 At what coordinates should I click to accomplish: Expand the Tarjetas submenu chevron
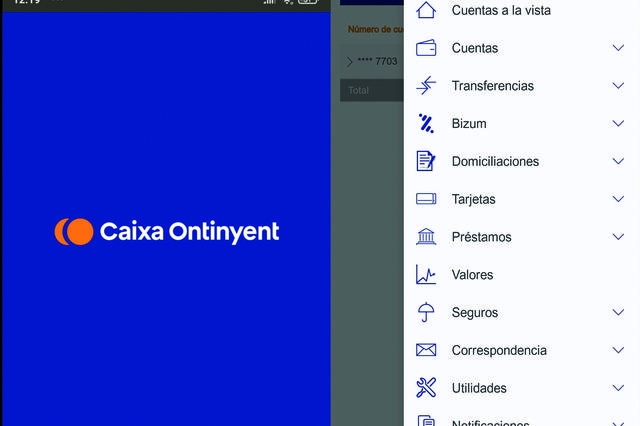click(618, 199)
